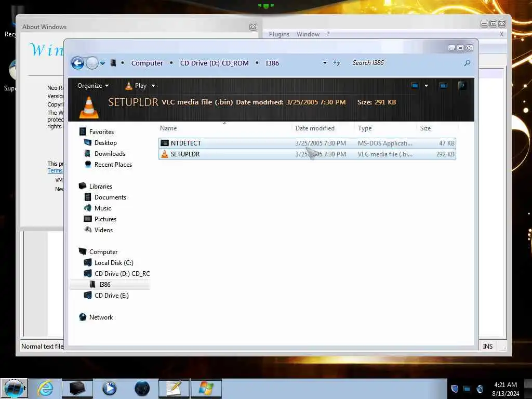Play SETUPLDR with the Play button
Viewport: 532px width, 399px height.
[136, 86]
